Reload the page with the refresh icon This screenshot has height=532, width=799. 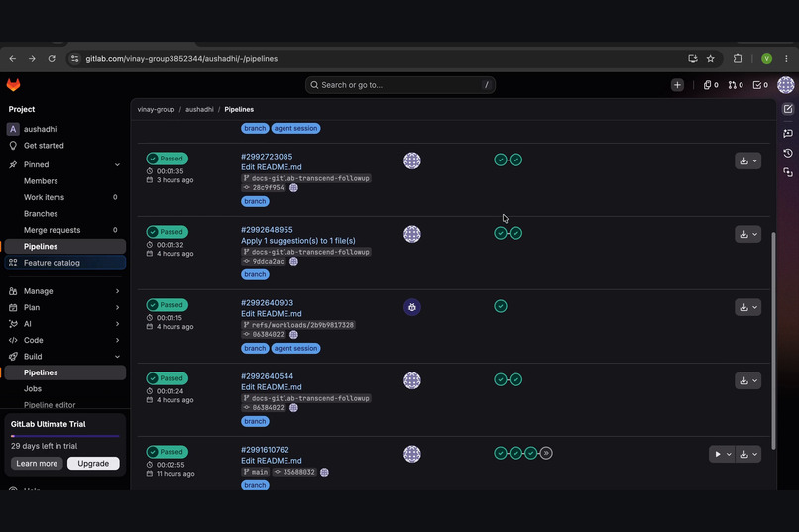coord(52,59)
